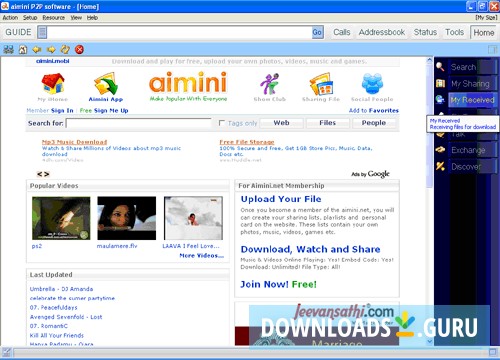Viewport: 500px width, 360px height.
Task: Click the My Home house icon
Action: (53, 83)
